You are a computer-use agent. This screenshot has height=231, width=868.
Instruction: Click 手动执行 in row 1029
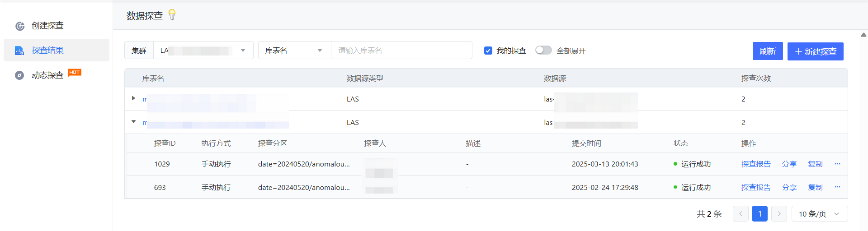point(216,164)
